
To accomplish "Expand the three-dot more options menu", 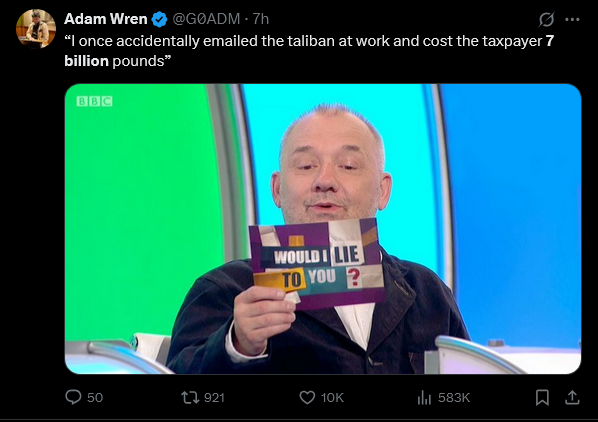I will (x=572, y=19).
